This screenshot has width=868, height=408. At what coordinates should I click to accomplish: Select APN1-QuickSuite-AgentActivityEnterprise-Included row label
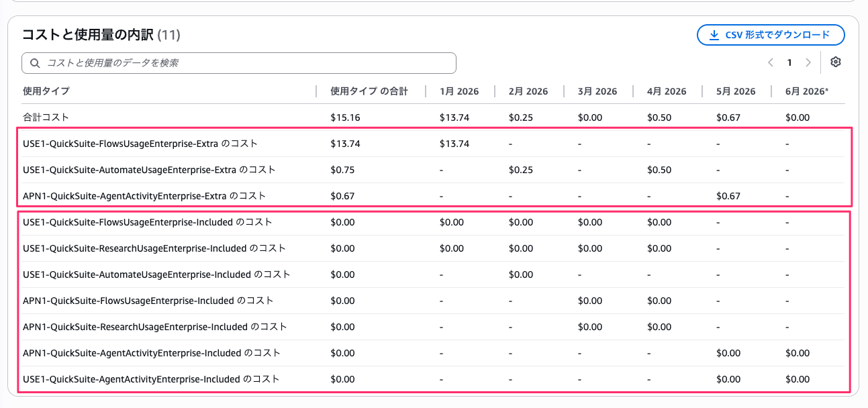coord(152,353)
